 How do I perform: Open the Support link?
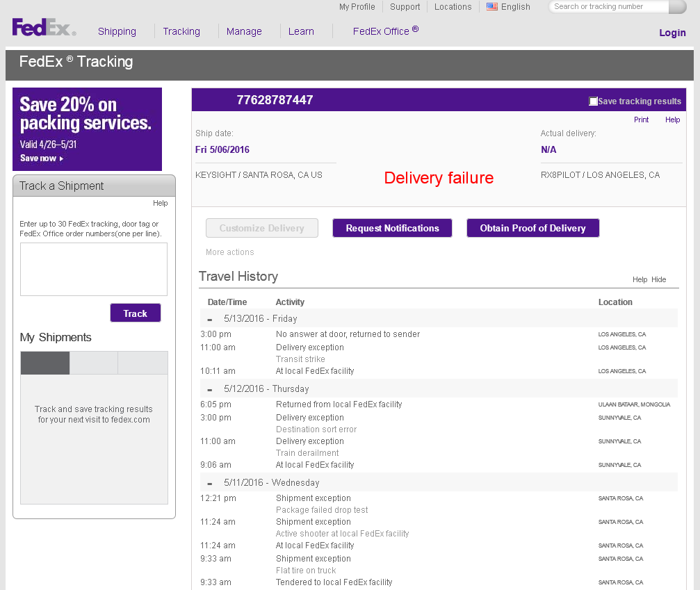(x=405, y=7)
